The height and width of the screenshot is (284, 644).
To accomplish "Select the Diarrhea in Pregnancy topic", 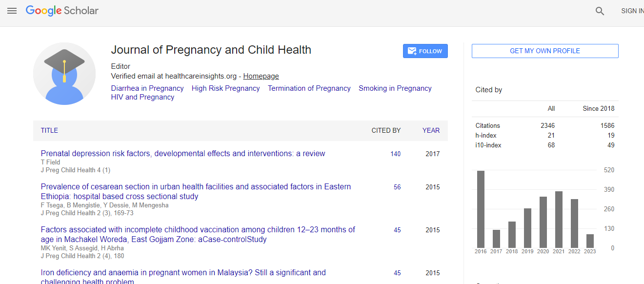I will [x=147, y=88].
